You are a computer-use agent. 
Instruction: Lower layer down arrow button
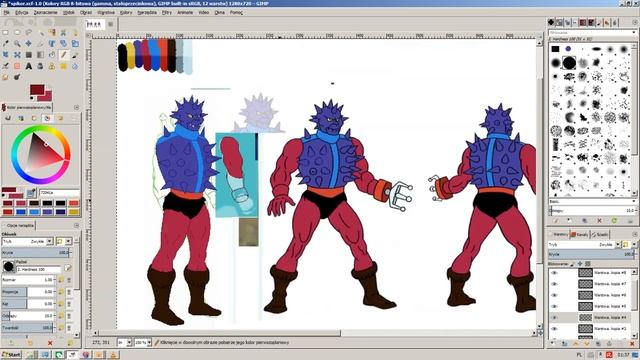click(587, 344)
